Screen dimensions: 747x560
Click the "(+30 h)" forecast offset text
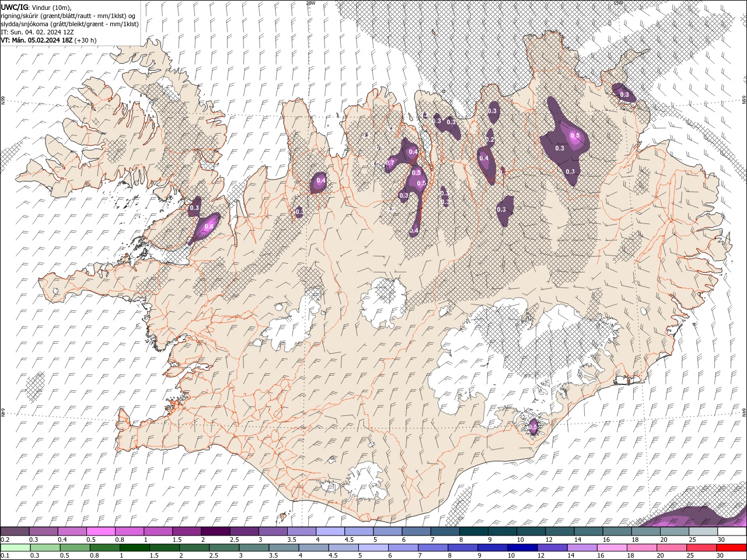(86, 40)
